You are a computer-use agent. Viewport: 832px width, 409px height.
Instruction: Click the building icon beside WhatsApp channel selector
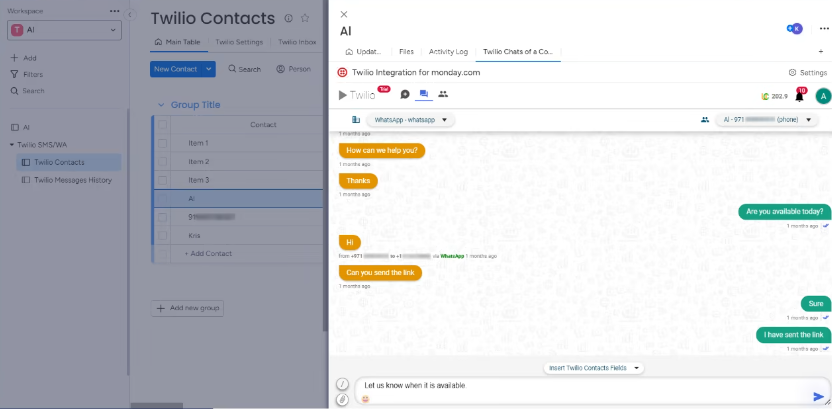(356, 120)
